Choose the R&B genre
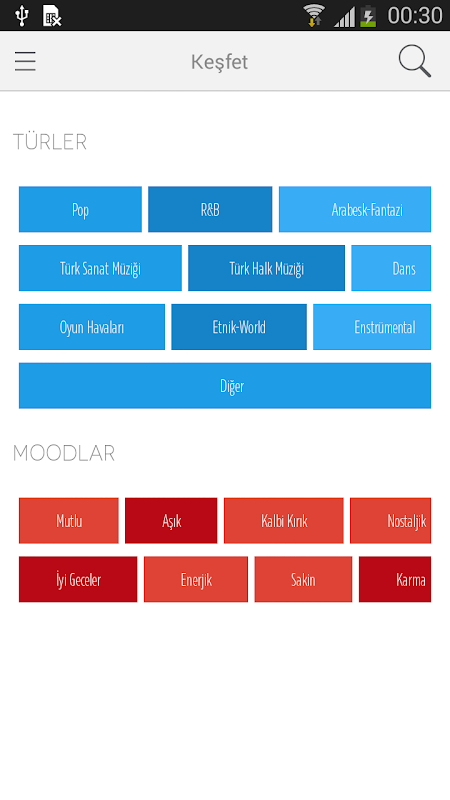Screen dimensions: 450x800 [x=210, y=209]
